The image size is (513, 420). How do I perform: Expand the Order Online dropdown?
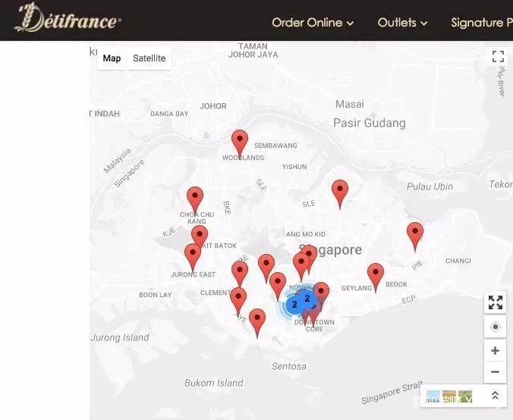click(313, 23)
